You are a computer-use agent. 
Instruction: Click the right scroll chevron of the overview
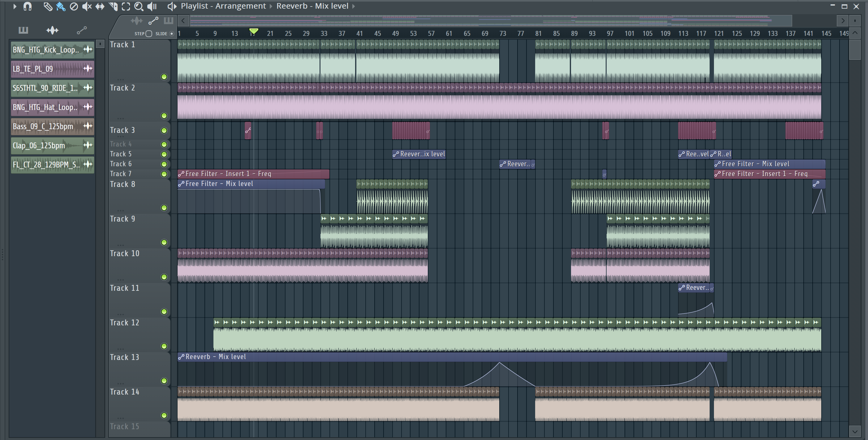(843, 21)
